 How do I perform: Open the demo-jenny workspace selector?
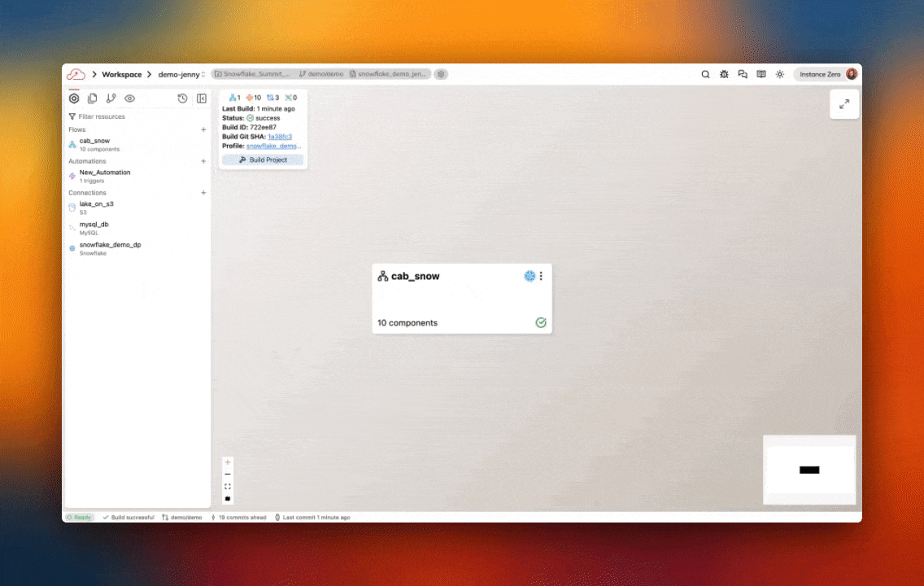(x=181, y=74)
